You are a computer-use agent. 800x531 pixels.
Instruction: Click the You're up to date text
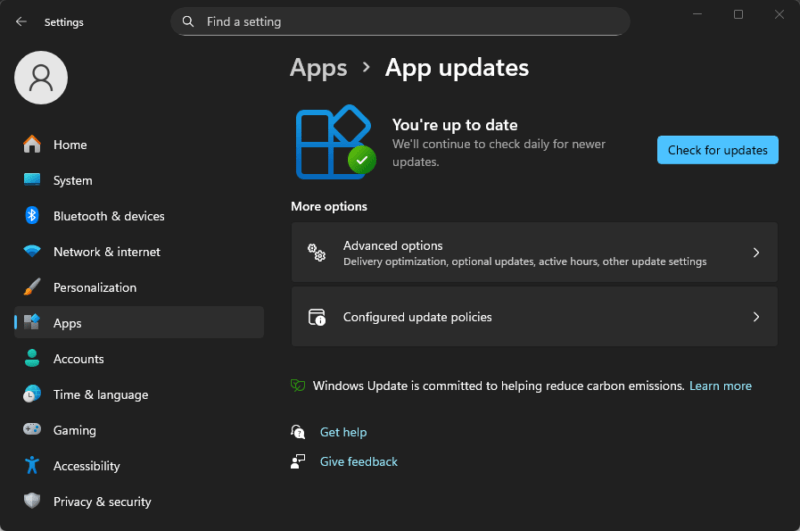pos(455,124)
